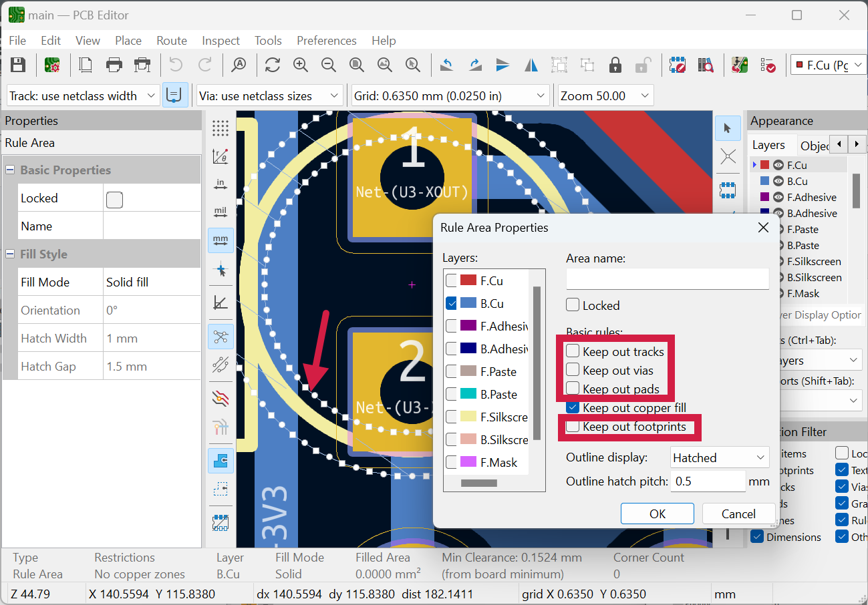Screen dimensions: 868x605
Task: Click the Undo arrow icon
Action: (x=176, y=65)
